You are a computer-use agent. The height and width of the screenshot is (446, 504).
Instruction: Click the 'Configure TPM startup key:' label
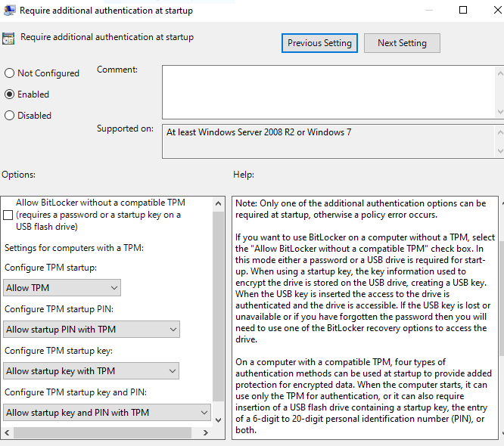(x=58, y=351)
